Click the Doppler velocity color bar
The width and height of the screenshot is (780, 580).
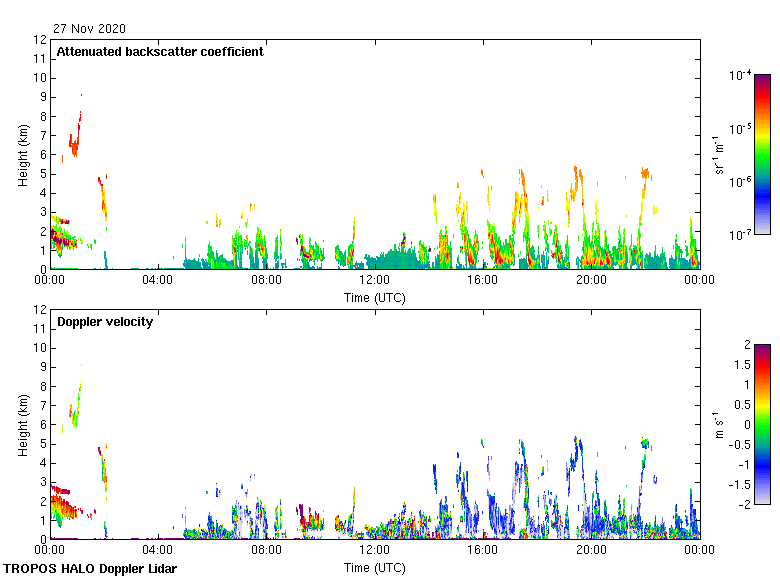pyautogui.click(x=762, y=424)
